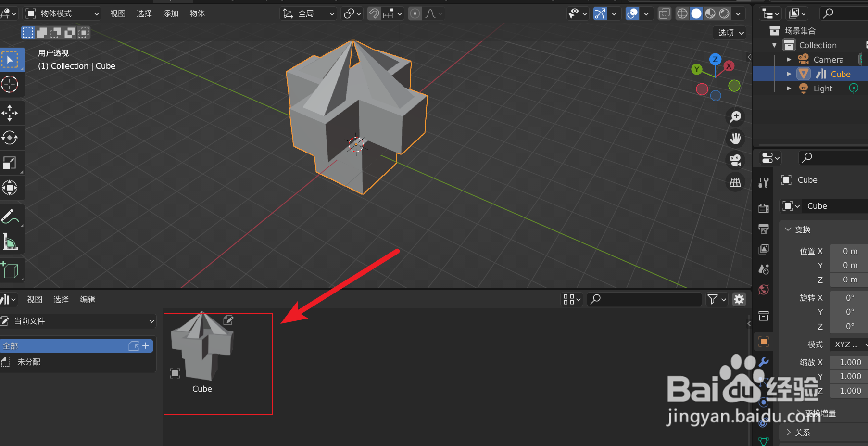Select the Rotate tool in the toolbar
This screenshot has height=446, width=868.
pyautogui.click(x=11, y=138)
